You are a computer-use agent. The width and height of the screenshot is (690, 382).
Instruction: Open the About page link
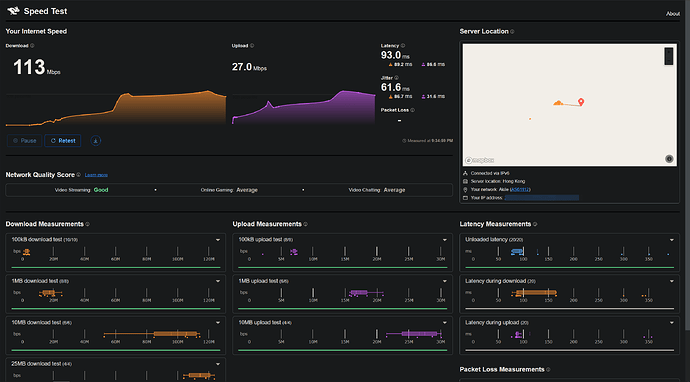pos(673,14)
